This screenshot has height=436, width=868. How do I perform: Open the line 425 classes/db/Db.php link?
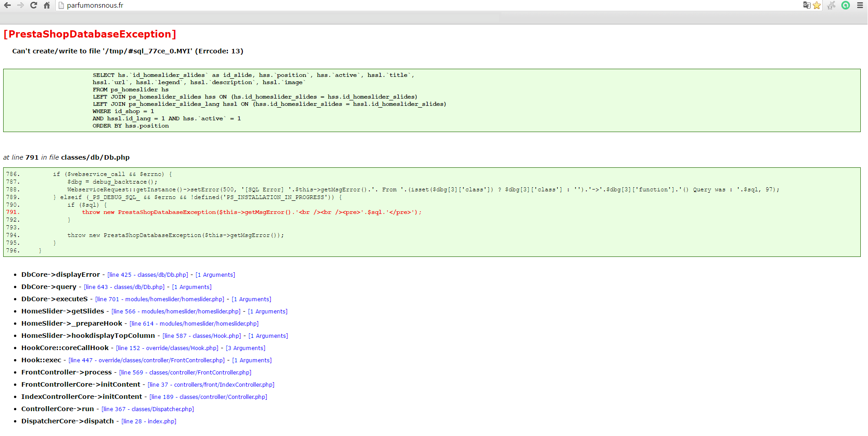point(148,275)
